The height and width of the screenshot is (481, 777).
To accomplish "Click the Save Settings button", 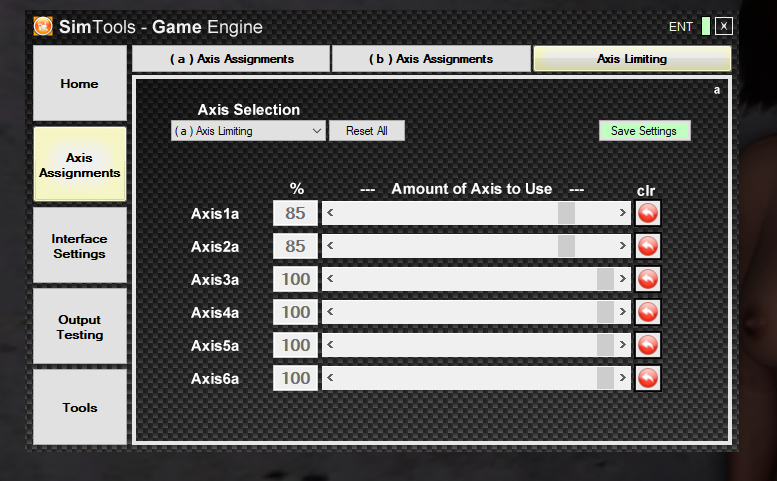I will 644,131.
